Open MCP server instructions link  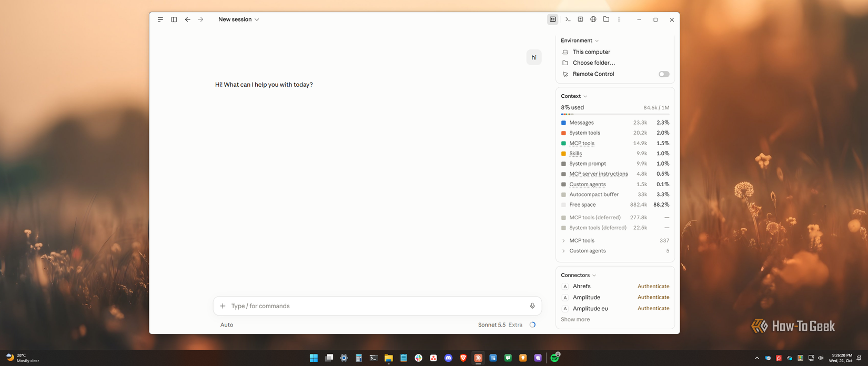pyautogui.click(x=599, y=174)
